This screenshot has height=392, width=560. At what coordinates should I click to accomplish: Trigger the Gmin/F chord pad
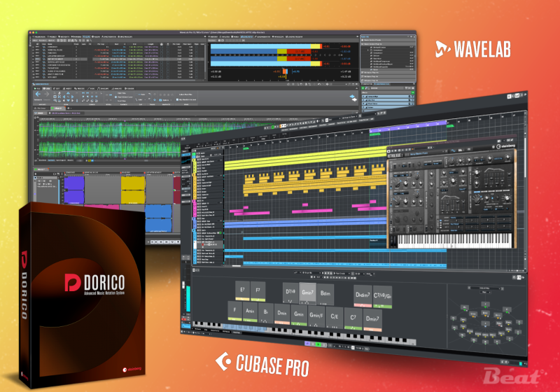316,316
